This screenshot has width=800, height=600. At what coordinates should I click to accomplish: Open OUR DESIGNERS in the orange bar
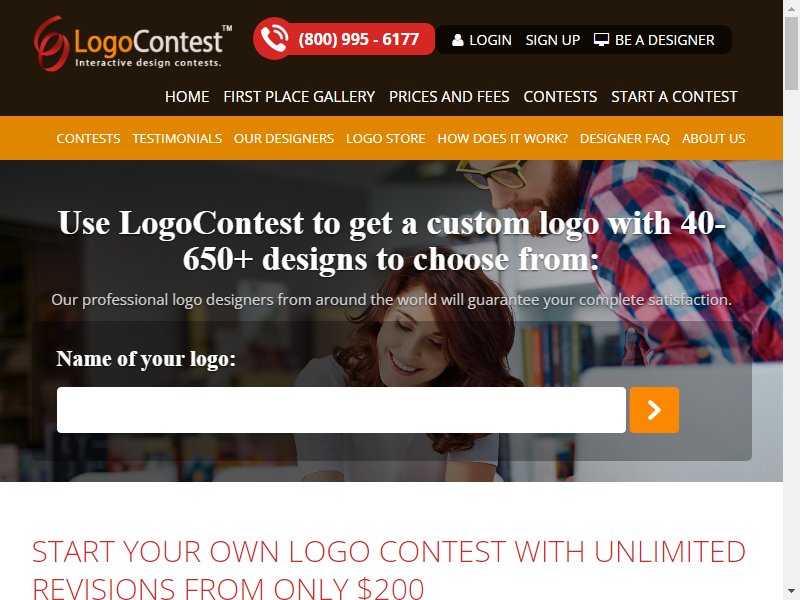284,138
